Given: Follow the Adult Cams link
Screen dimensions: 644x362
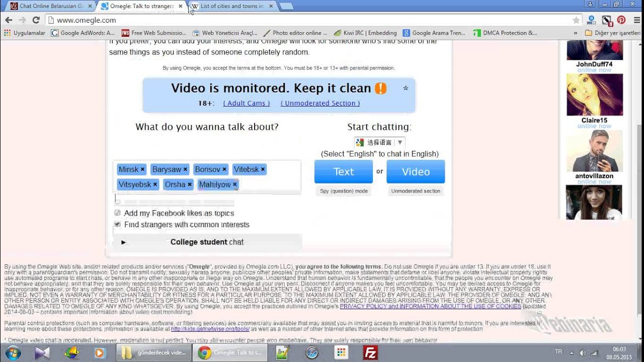Looking at the screenshot, I should [x=247, y=103].
